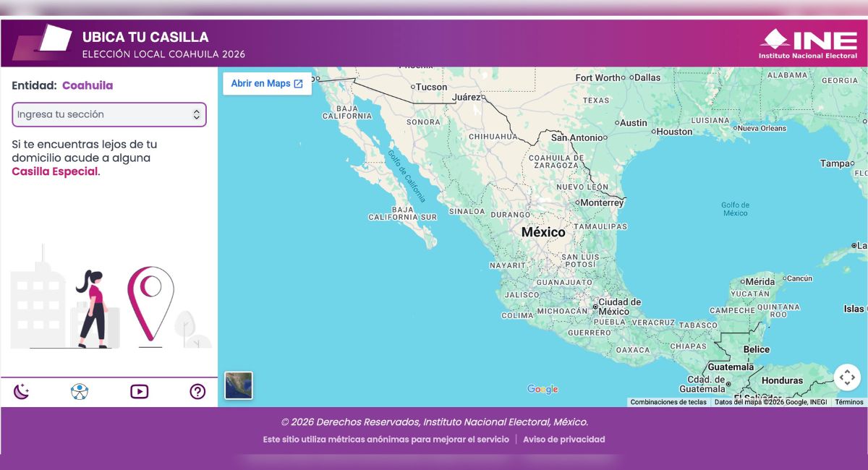Click Abrir en Maps button
The image size is (868, 470).
(267, 83)
